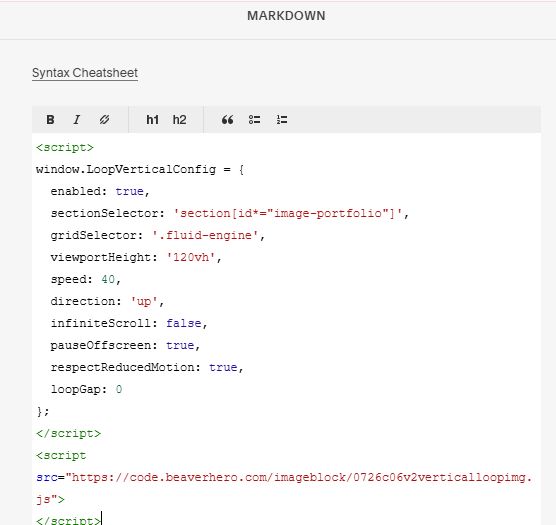Click the infiniteScroll false value
The height and width of the screenshot is (525, 556).
184,323
